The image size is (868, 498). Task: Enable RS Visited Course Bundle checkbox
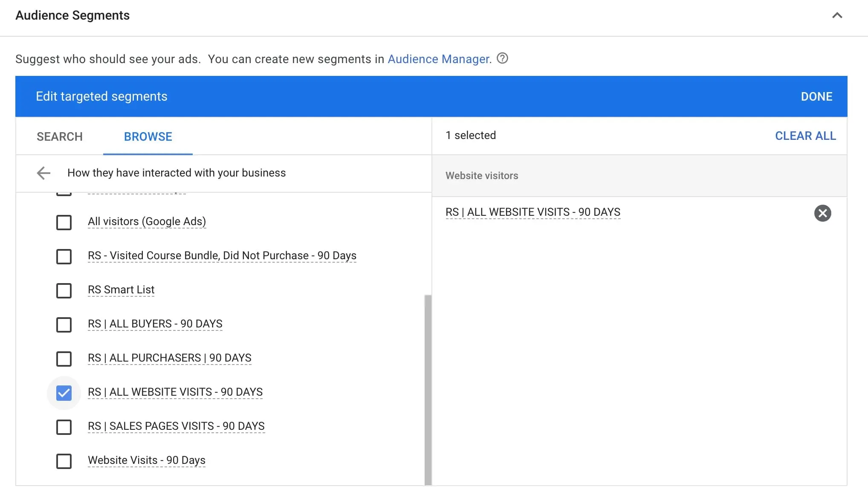click(64, 256)
